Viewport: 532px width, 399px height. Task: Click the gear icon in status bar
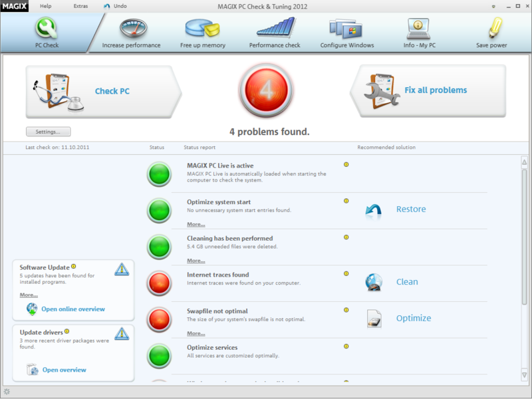(7, 392)
